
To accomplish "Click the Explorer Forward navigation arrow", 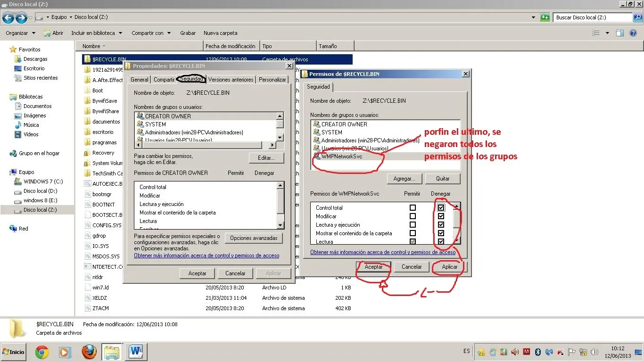I will pos(21,18).
